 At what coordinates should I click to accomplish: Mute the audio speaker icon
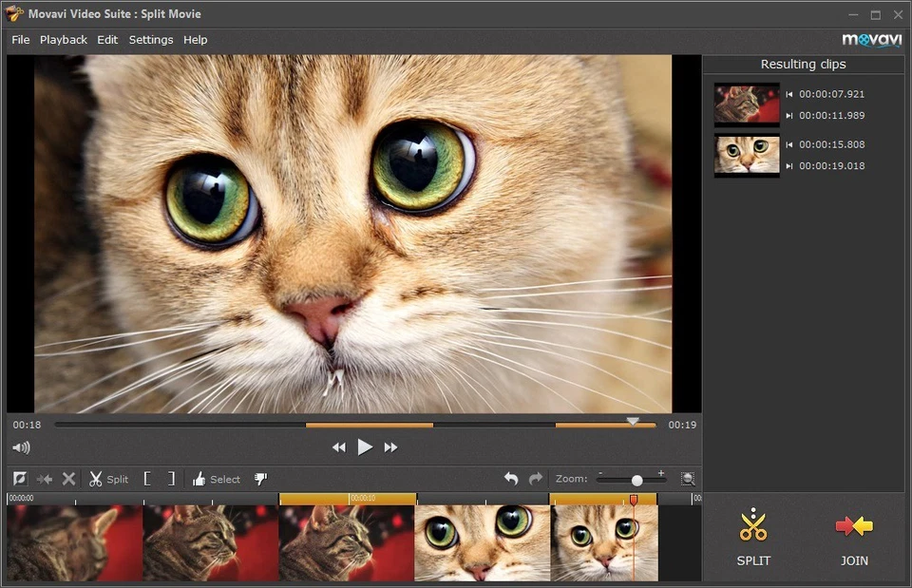pos(21,446)
